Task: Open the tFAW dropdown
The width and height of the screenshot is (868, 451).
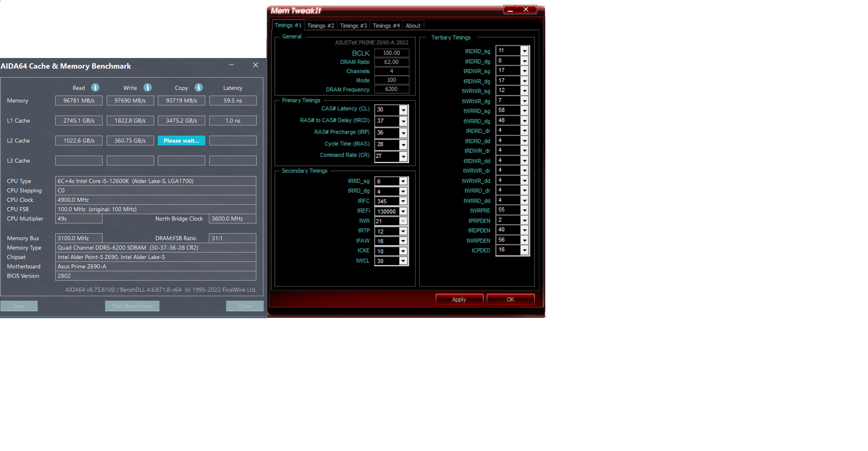Action: tap(403, 241)
